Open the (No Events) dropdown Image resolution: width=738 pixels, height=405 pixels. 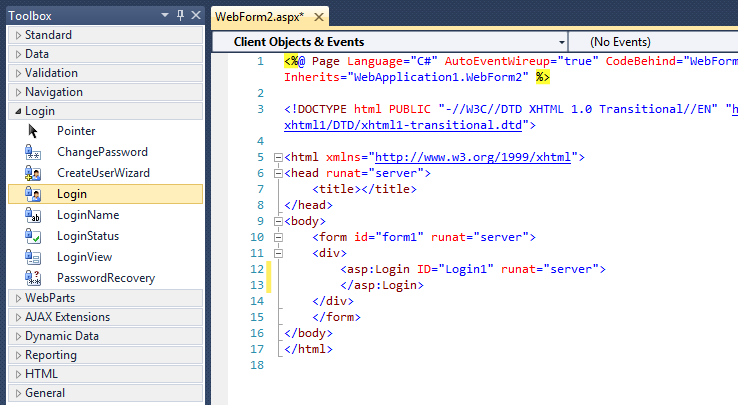pyautogui.click(x=654, y=42)
